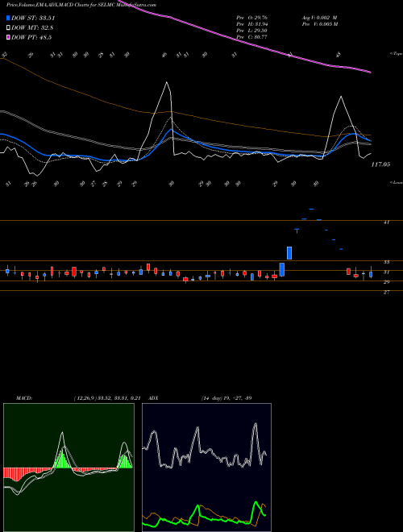Click the ADX panel title
Viewport: 403px width, 532px height.
click(154, 398)
